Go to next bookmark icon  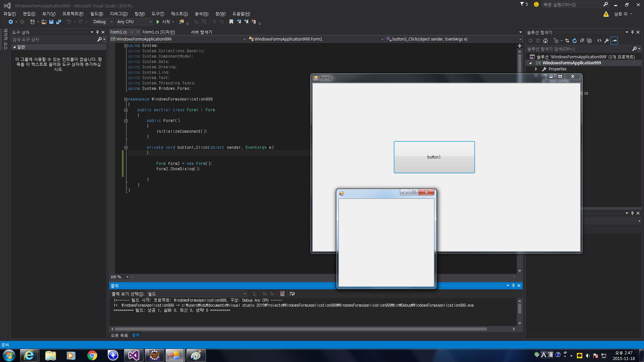click(246, 22)
